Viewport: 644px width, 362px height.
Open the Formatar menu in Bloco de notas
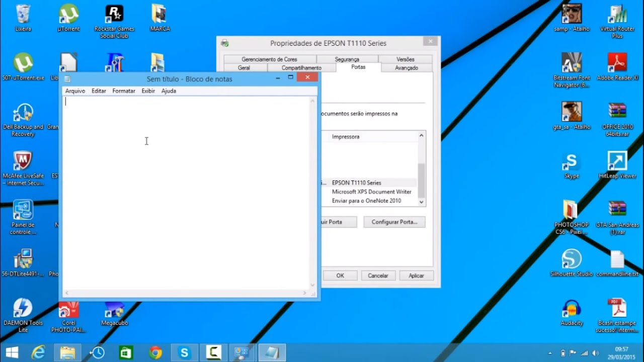point(124,91)
